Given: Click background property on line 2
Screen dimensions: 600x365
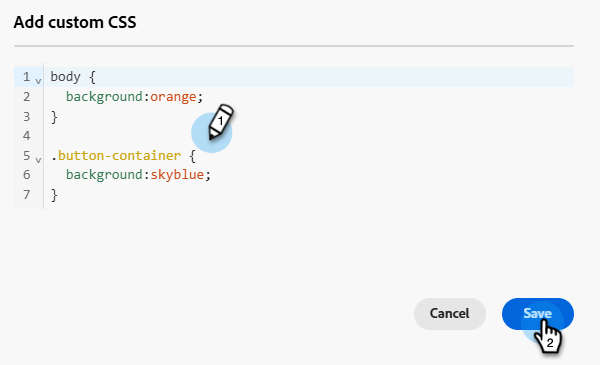Looking at the screenshot, I should (x=104, y=97).
